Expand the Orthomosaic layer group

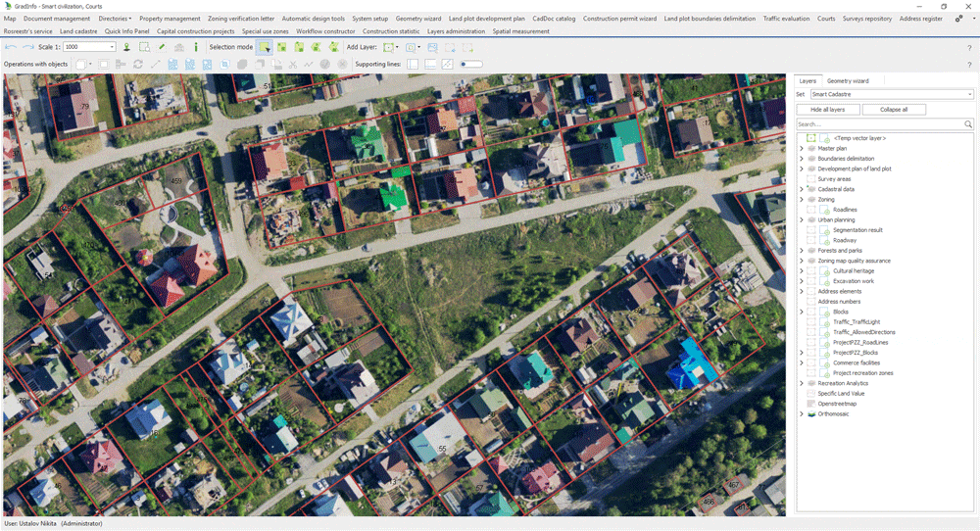pos(802,414)
